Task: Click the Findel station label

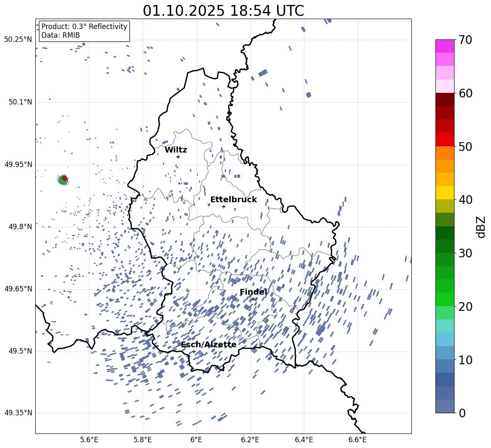Action: 253,292
